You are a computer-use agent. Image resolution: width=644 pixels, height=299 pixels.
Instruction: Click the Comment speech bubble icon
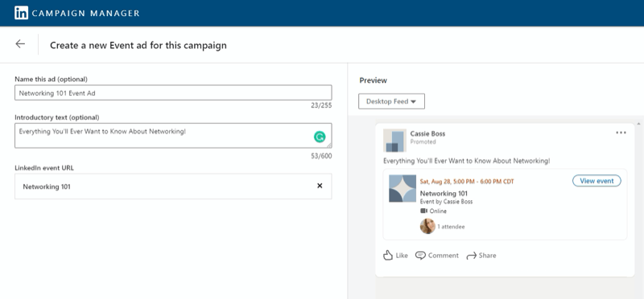click(420, 256)
